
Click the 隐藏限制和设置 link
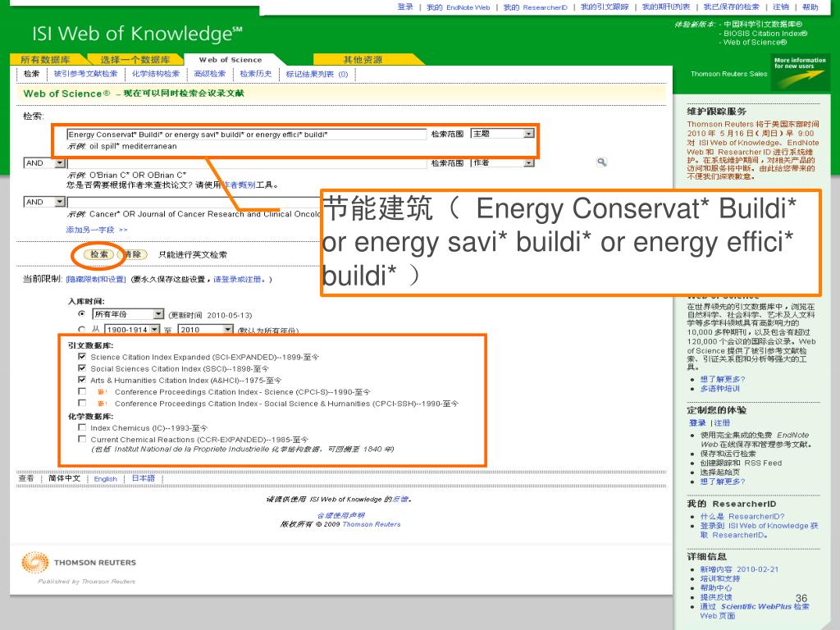[x=96, y=279]
